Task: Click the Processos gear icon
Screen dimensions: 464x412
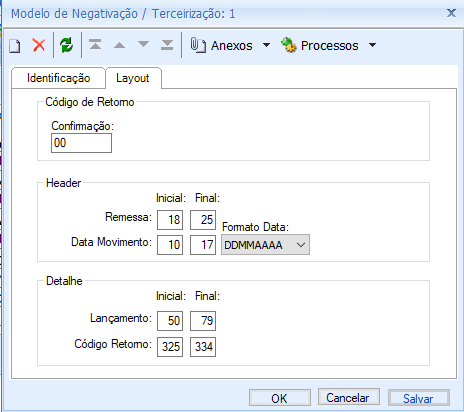Action: (x=289, y=45)
